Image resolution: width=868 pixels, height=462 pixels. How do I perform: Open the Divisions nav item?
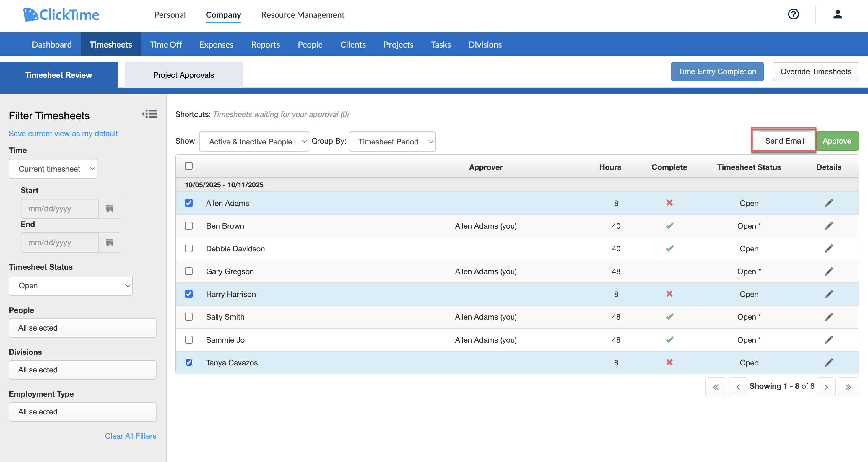485,45
